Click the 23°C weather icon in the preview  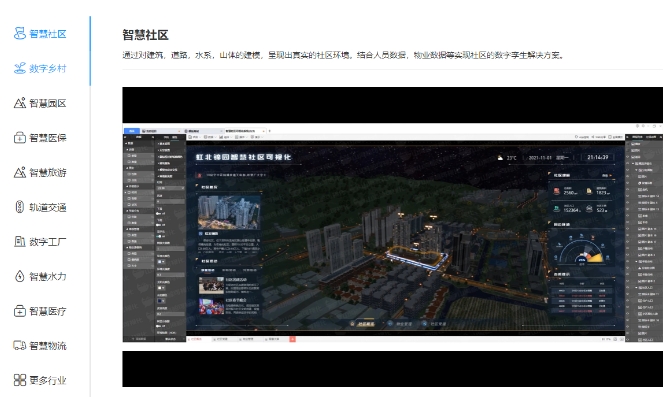(500, 158)
